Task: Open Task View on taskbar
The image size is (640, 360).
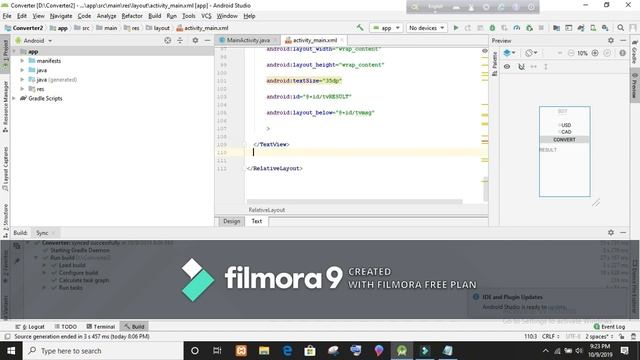Action: [217, 351]
